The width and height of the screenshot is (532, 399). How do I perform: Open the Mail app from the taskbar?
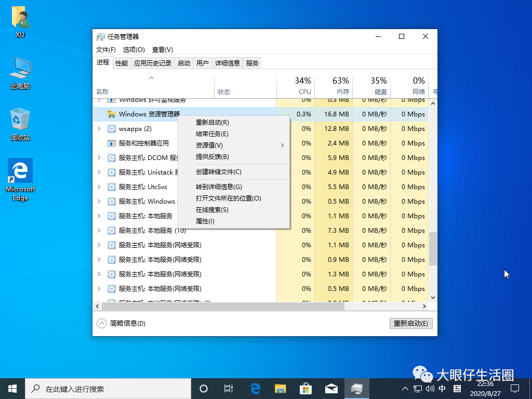(331, 388)
